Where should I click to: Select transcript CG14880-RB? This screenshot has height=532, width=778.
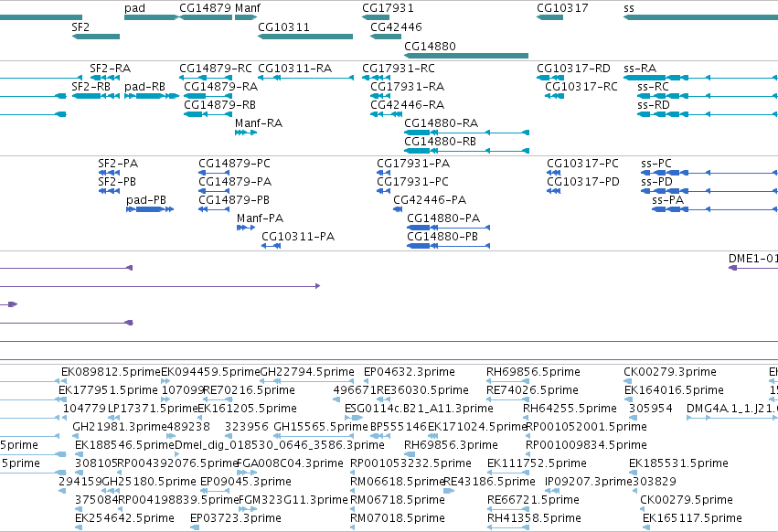click(466, 151)
